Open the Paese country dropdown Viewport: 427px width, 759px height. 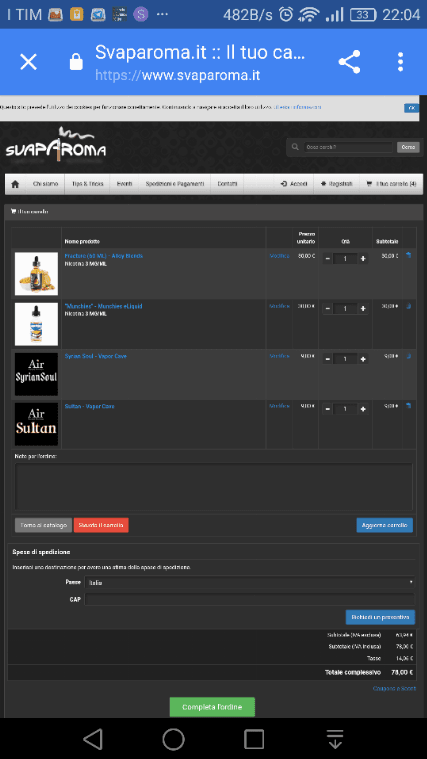pos(250,582)
